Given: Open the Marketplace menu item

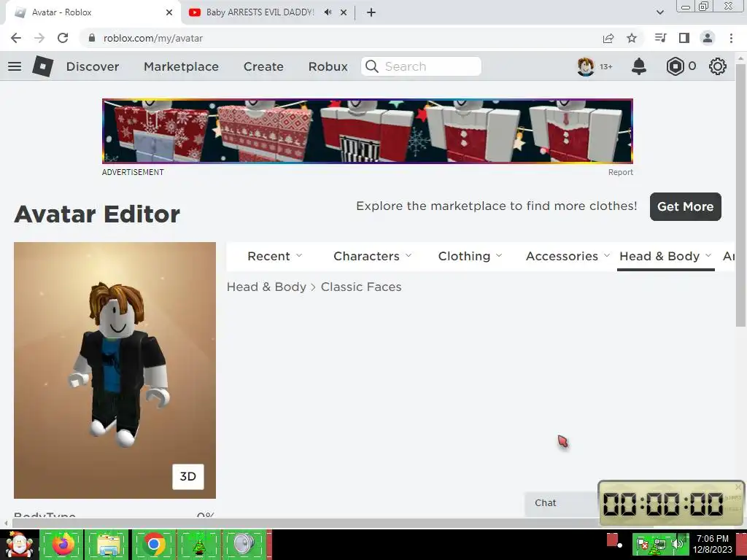Looking at the screenshot, I should 181,66.
